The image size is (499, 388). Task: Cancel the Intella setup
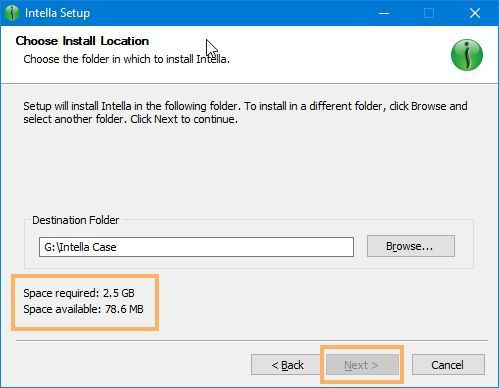pyautogui.click(x=448, y=365)
